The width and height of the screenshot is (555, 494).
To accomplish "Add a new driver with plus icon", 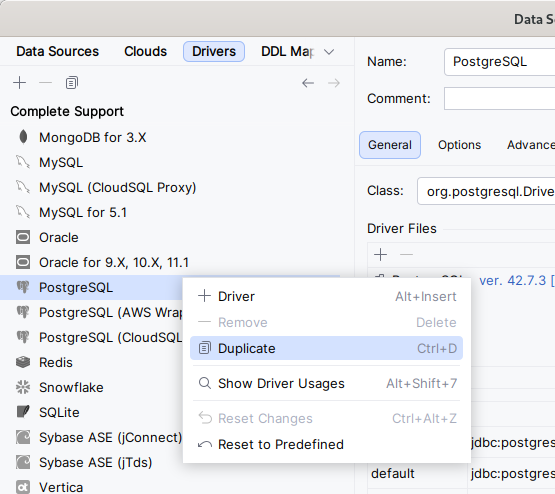I will pos(19,83).
